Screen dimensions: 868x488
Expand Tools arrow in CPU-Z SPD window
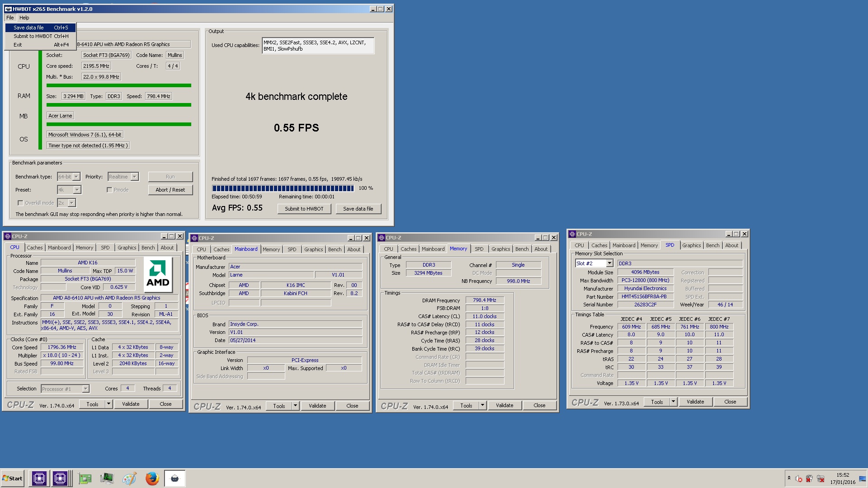point(673,402)
